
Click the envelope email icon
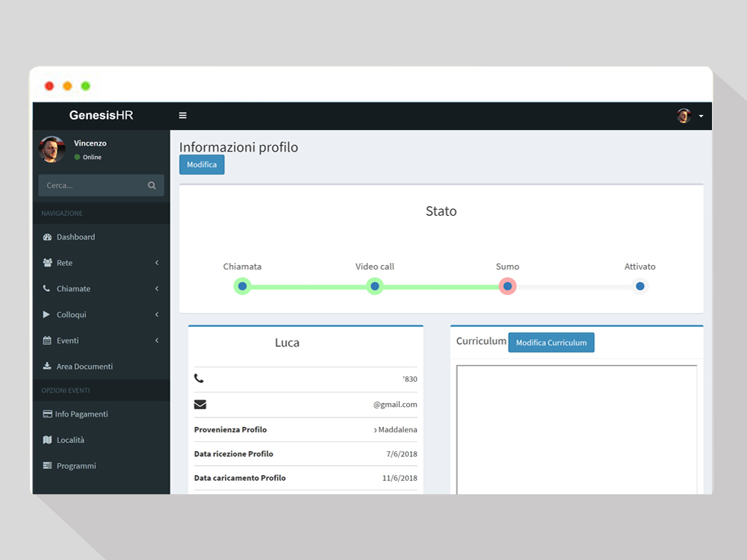pos(200,405)
